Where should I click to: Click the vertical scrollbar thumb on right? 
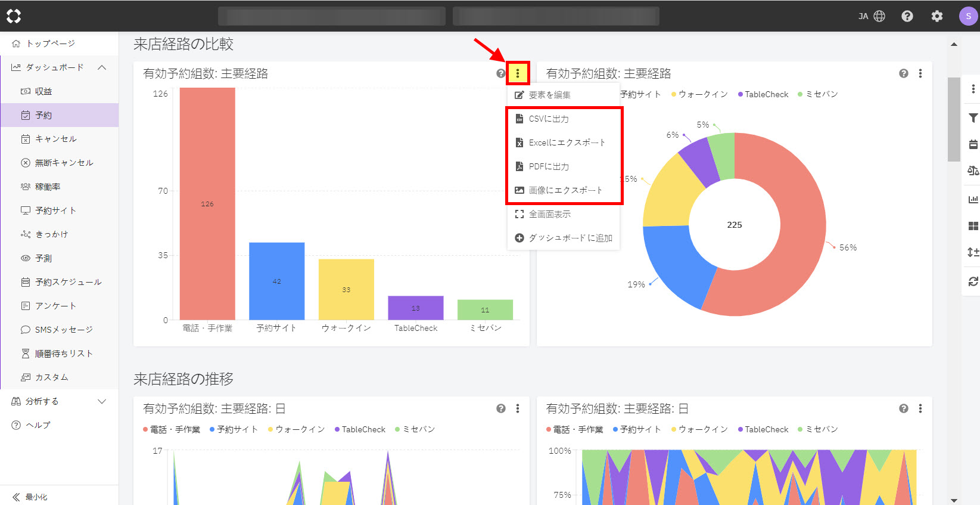(x=954, y=119)
